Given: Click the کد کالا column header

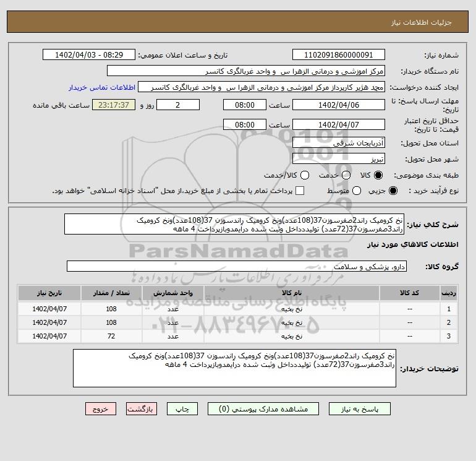Looking at the screenshot, I should click(409, 293).
